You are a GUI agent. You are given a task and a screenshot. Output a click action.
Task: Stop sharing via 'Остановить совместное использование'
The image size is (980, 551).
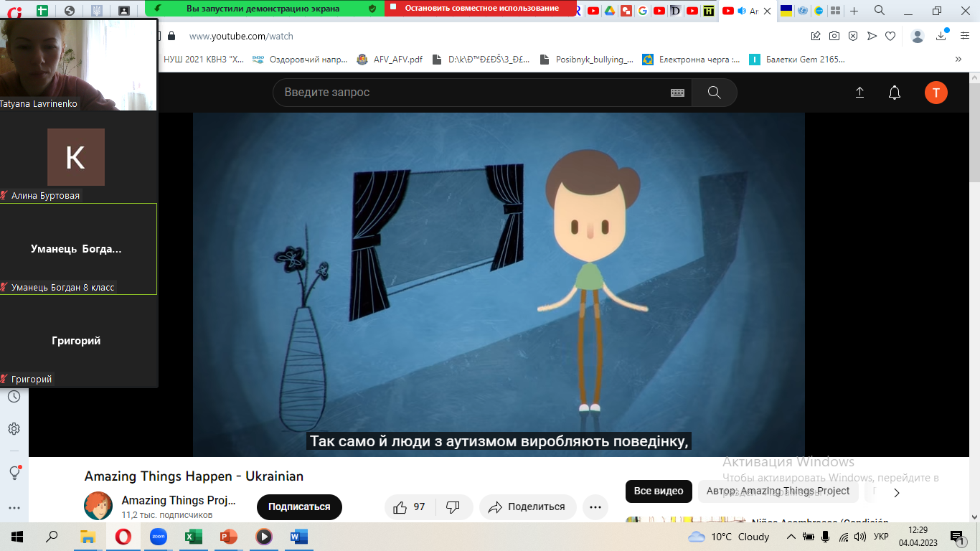(x=481, y=9)
